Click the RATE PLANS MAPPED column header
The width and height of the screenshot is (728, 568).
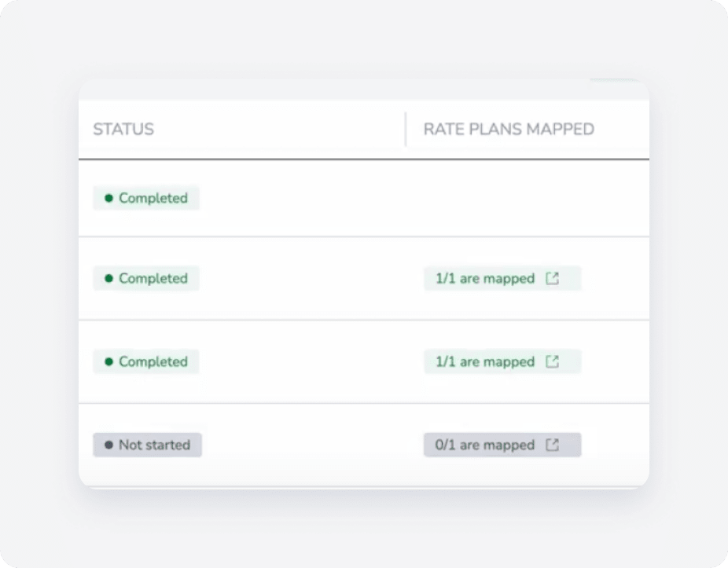pos(509,129)
